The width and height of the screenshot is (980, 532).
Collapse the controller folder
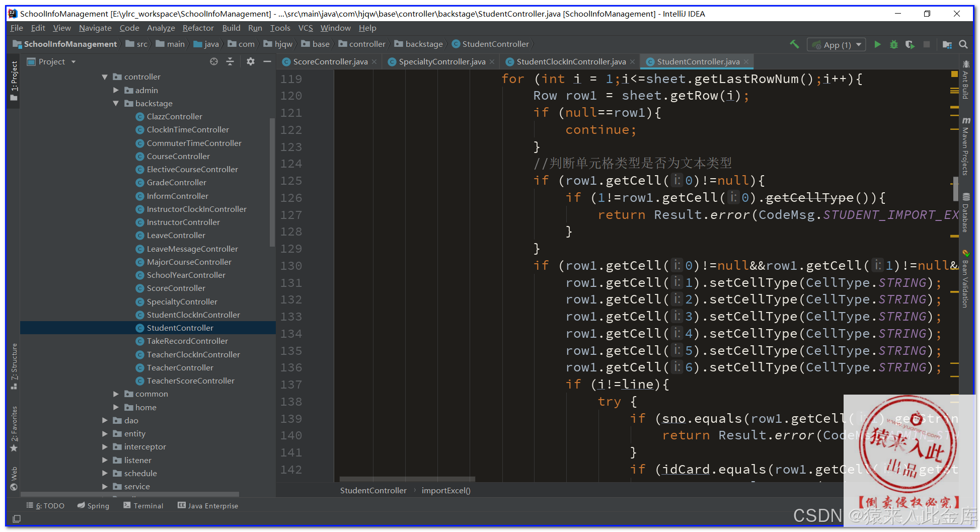pyautogui.click(x=105, y=77)
